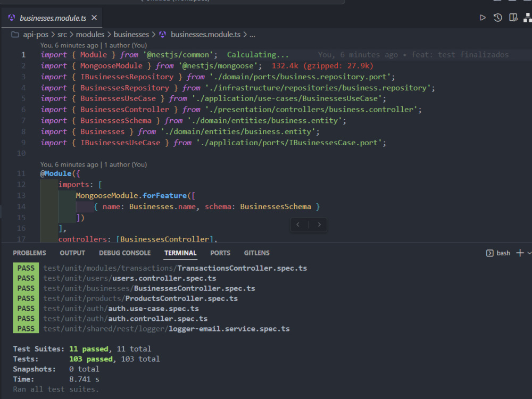This screenshot has height=399, width=532.
Task: Select the TERMINAL tab
Action: 180,253
